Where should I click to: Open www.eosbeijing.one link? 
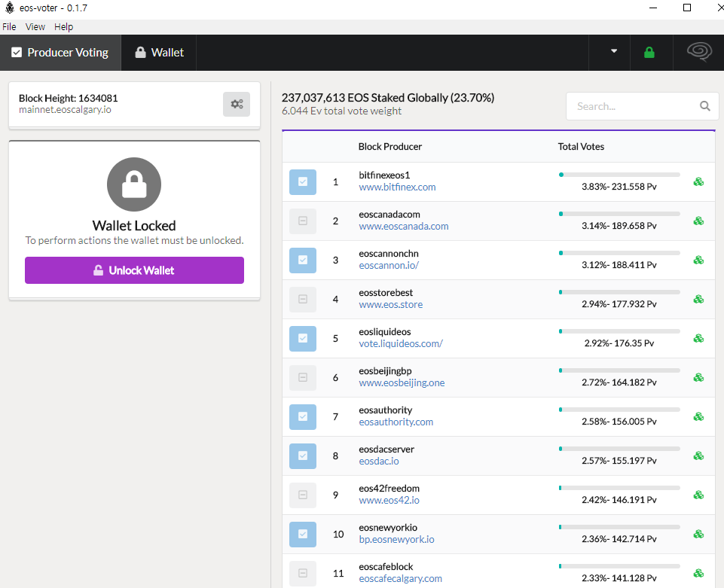(402, 383)
